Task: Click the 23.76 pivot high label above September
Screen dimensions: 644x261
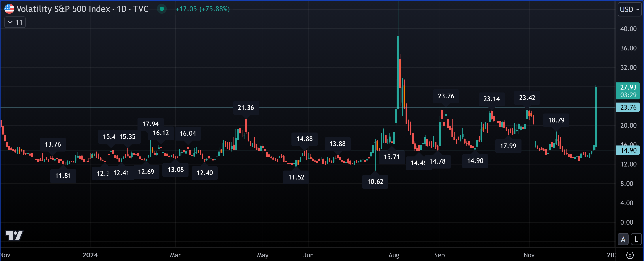Action: tap(446, 96)
